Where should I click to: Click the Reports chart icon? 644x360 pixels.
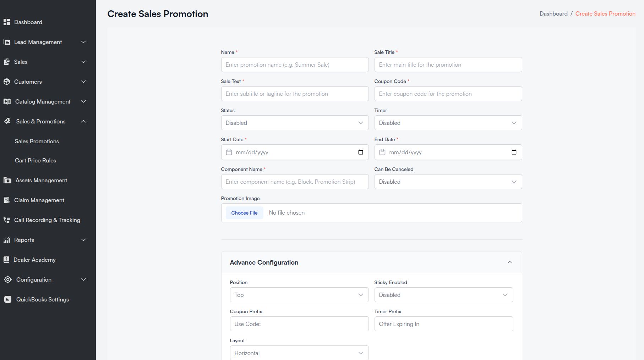[7, 240]
